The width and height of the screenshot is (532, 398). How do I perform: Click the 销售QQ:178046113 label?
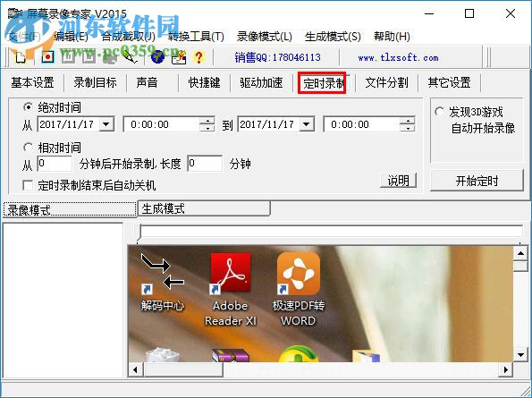[x=277, y=57]
